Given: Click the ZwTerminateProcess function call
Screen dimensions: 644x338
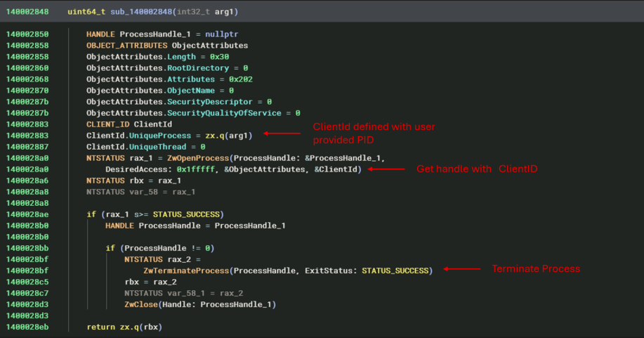Looking at the screenshot, I should [x=186, y=271].
